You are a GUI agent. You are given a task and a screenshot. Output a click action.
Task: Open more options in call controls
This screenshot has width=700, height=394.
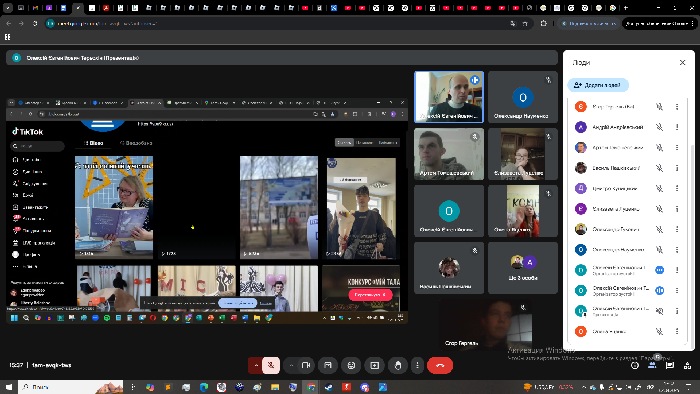[417, 365]
